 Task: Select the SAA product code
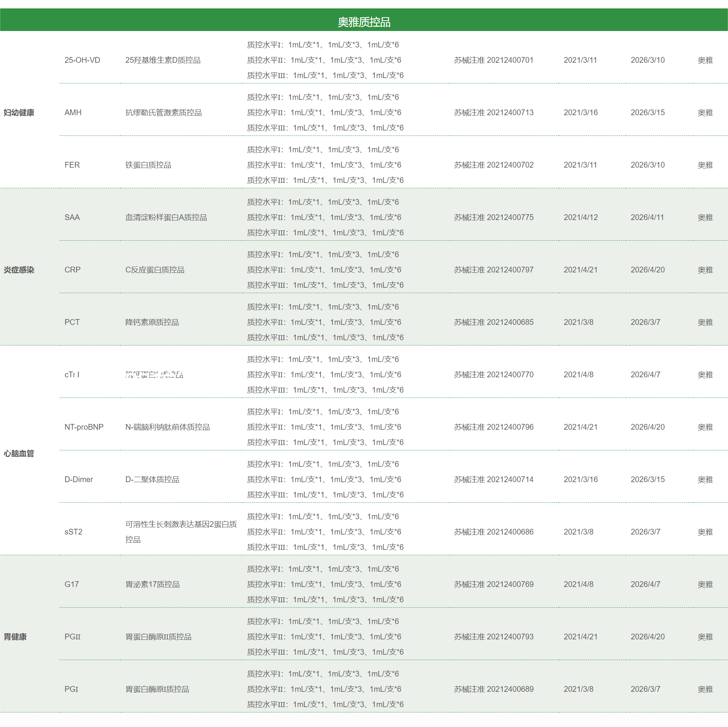click(72, 217)
